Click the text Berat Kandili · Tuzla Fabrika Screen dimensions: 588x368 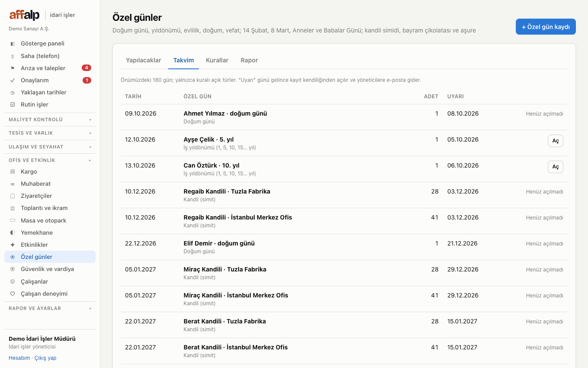(x=225, y=321)
